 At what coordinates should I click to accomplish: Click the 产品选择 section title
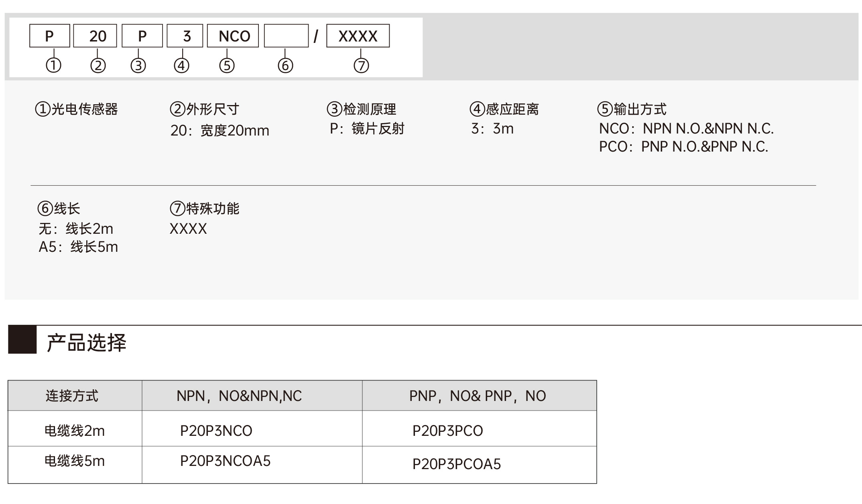coord(87,343)
